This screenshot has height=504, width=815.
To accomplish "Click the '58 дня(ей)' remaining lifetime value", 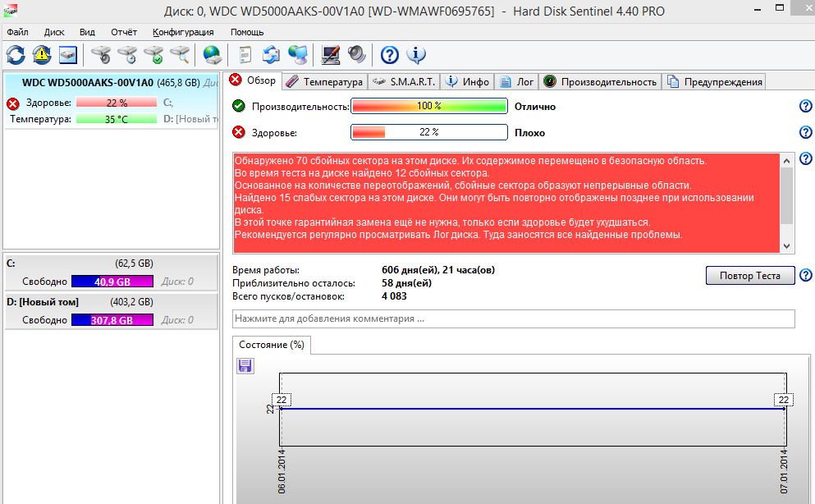I will 406,283.
